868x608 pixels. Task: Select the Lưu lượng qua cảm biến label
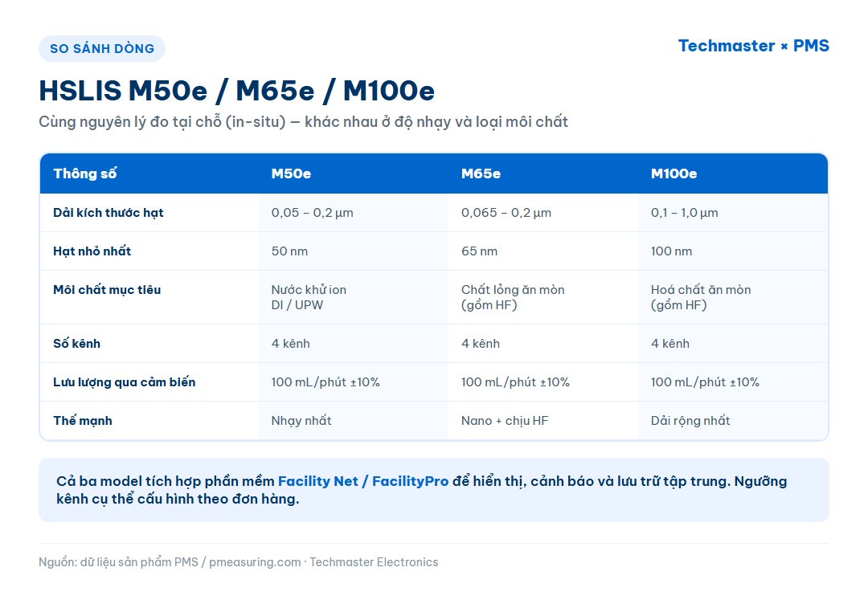pos(125,382)
